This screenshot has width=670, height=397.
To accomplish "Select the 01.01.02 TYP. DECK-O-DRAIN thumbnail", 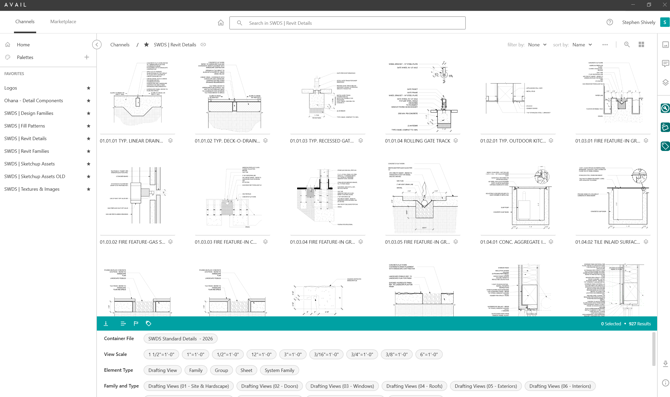I will tap(232, 97).
